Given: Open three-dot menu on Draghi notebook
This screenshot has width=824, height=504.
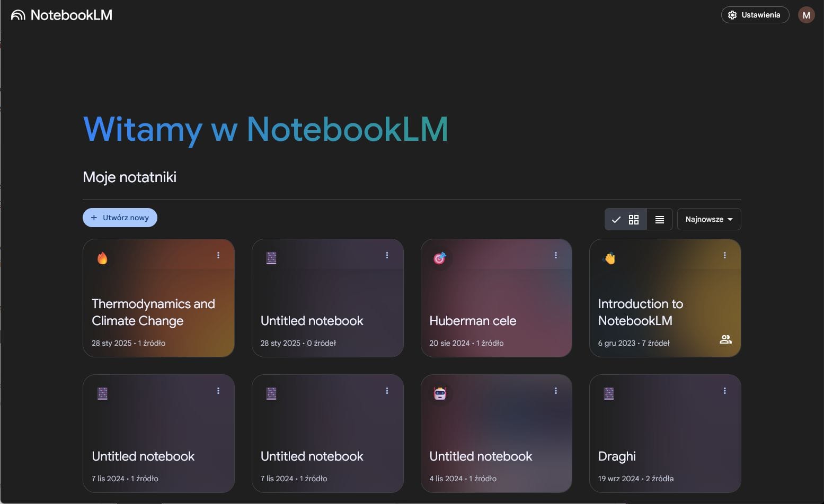Looking at the screenshot, I should click(725, 391).
